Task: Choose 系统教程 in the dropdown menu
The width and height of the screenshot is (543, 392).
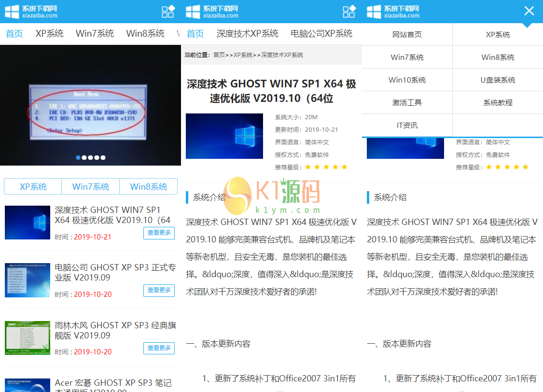Action: coord(498,102)
